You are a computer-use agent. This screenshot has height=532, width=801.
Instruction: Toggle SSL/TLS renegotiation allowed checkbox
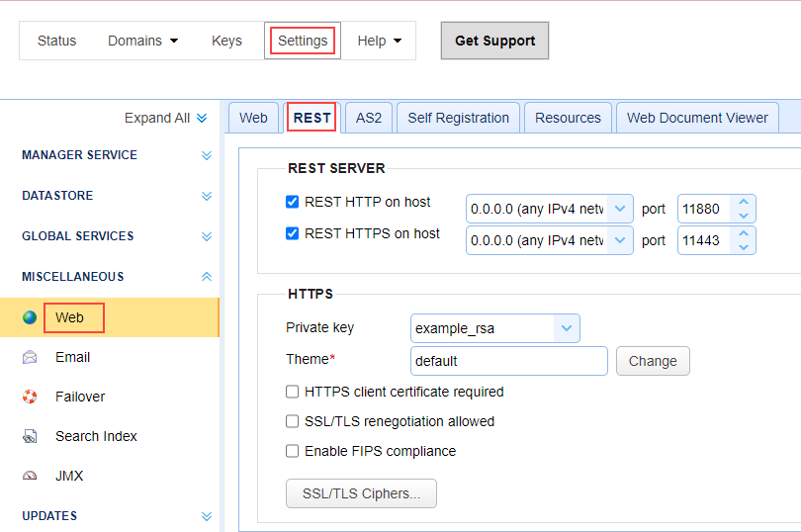tap(292, 421)
